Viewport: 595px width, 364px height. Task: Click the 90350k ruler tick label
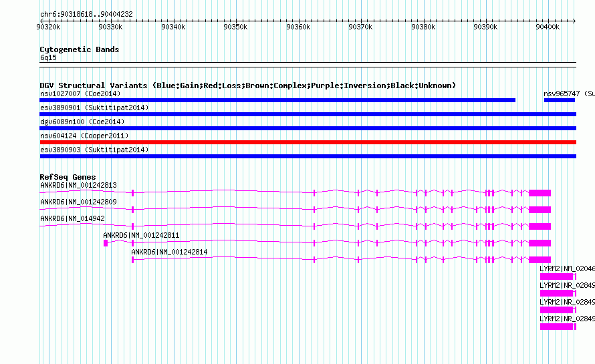(235, 27)
